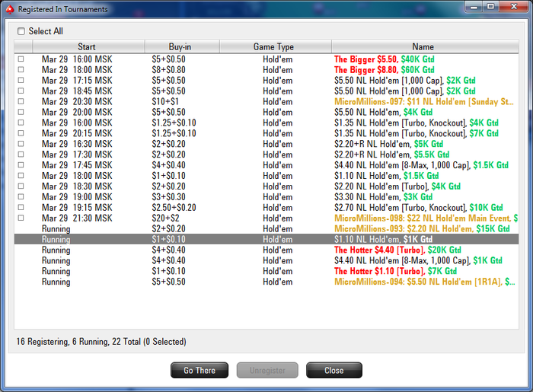
Task: Select $1.10 NL Hold'em, $1.5K Gtd entry
Action: (x=266, y=176)
